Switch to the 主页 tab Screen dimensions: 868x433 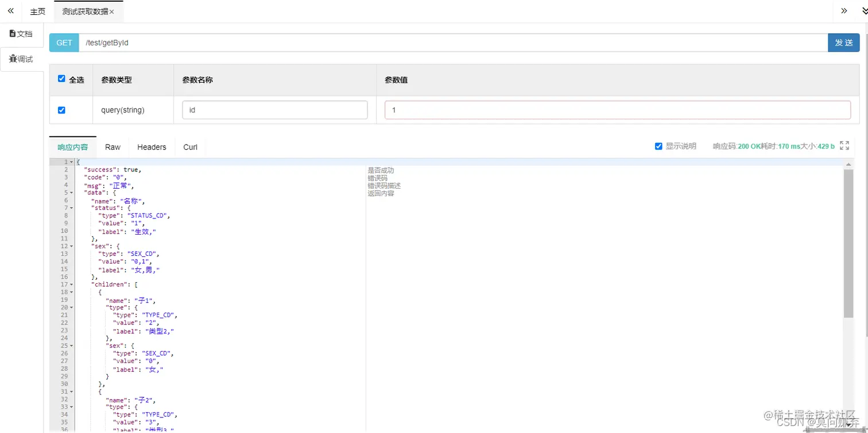[x=38, y=11]
